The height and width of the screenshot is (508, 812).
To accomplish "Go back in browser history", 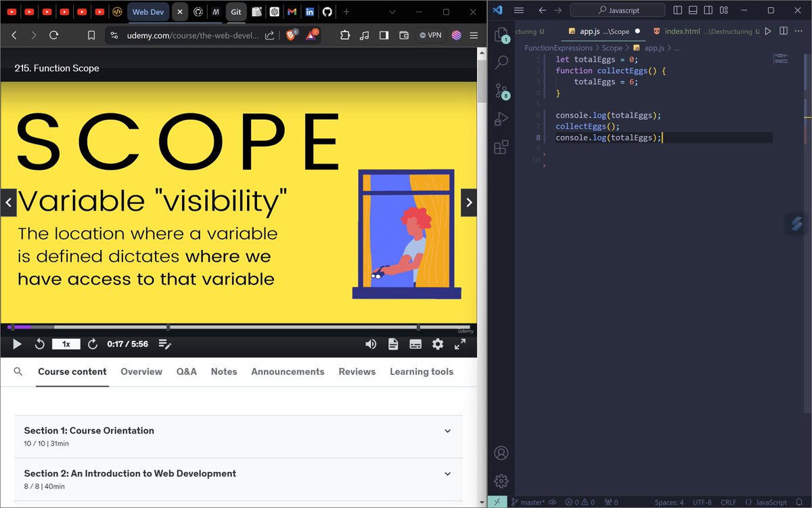I will coord(14,35).
